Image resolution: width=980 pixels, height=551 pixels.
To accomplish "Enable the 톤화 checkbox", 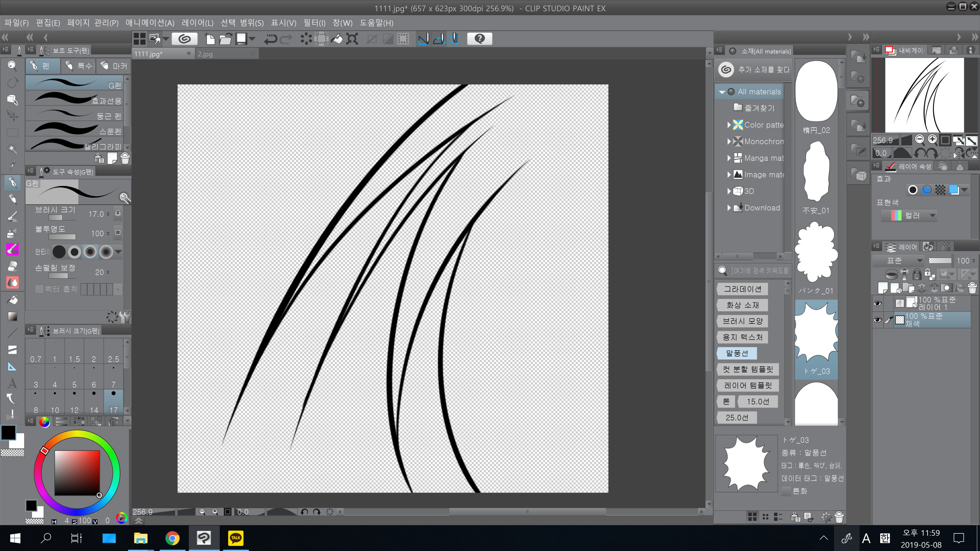I will tap(786, 491).
